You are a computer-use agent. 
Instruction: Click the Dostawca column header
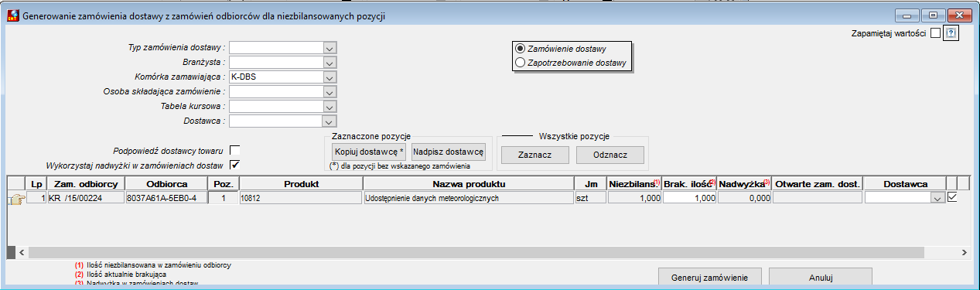tap(905, 184)
